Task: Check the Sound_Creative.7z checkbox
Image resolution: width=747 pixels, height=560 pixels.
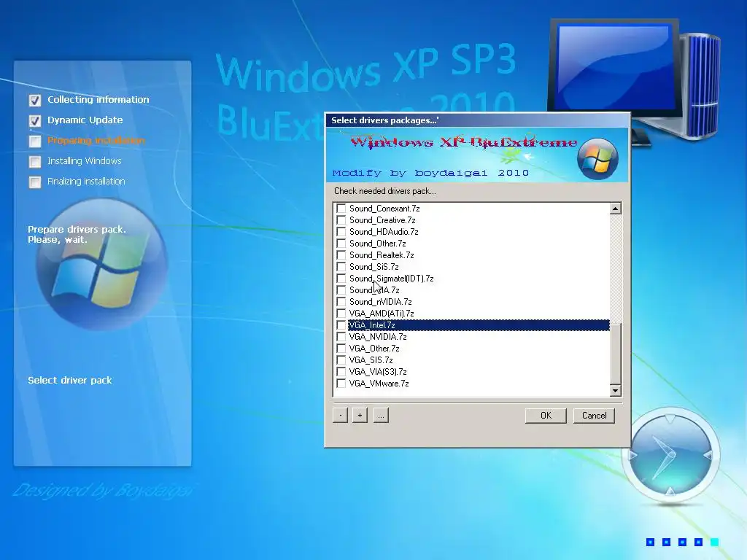Action: tap(341, 220)
